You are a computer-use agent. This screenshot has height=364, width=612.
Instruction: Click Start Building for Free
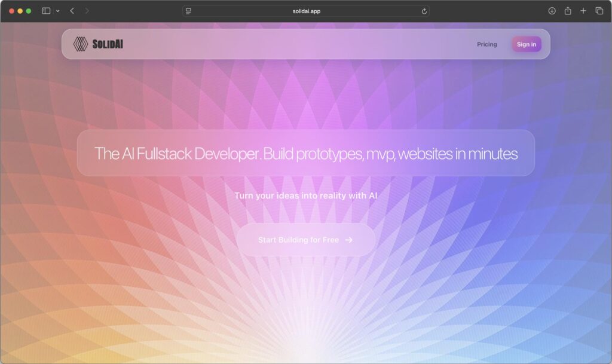[x=306, y=240]
